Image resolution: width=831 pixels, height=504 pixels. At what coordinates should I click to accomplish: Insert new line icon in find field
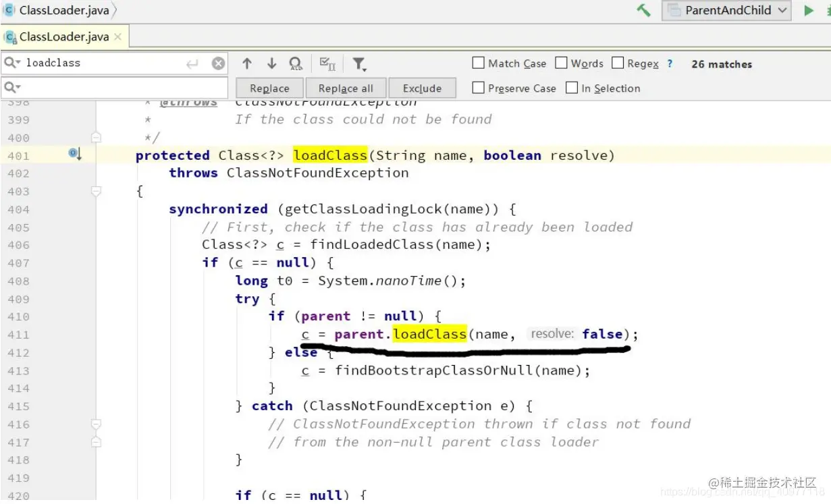click(192, 63)
